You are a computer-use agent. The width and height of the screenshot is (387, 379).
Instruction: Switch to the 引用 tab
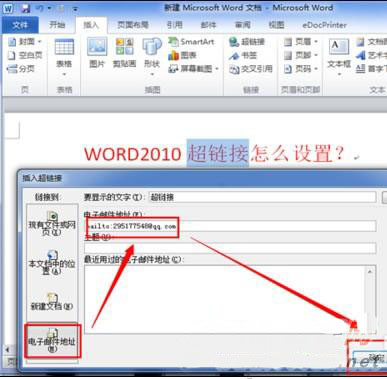tap(174, 25)
